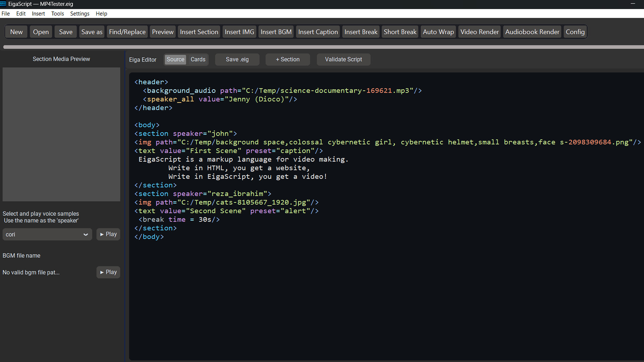Open the Config panel
Viewport: 644px width, 362px height.
click(575, 32)
